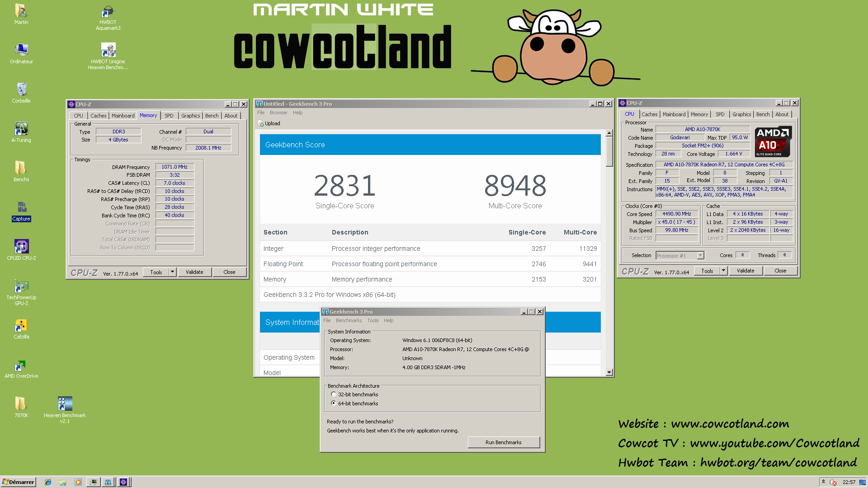Open the Benchs folder icon
The height and width of the screenshot is (488, 868).
pos(21,171)
